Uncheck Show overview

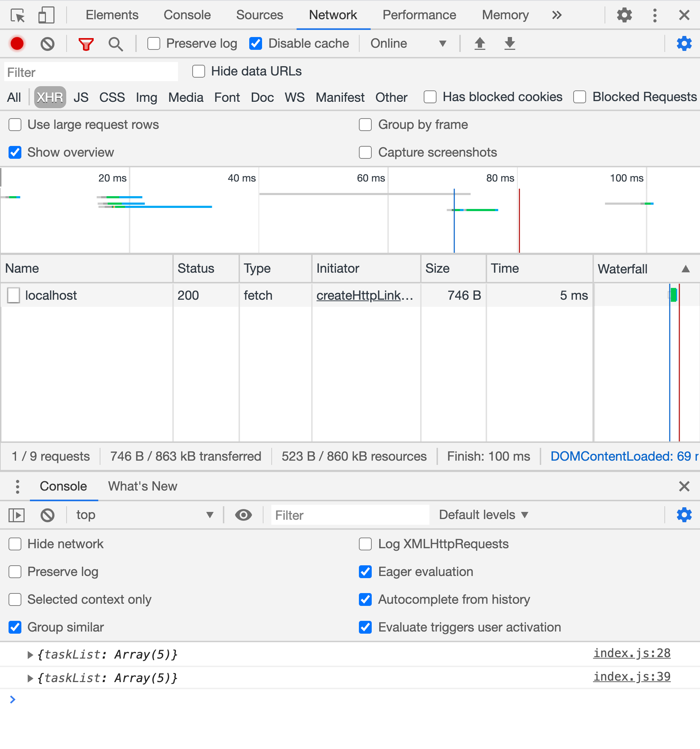(x=15, y=153)
